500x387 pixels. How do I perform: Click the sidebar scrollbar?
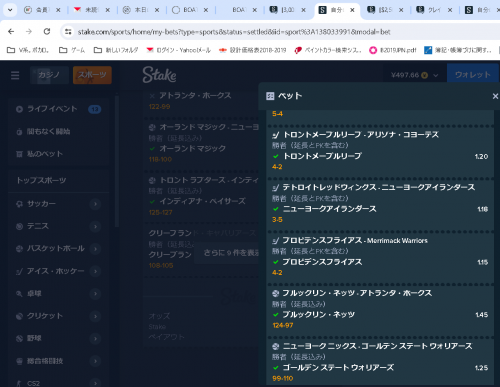[117, 162]
